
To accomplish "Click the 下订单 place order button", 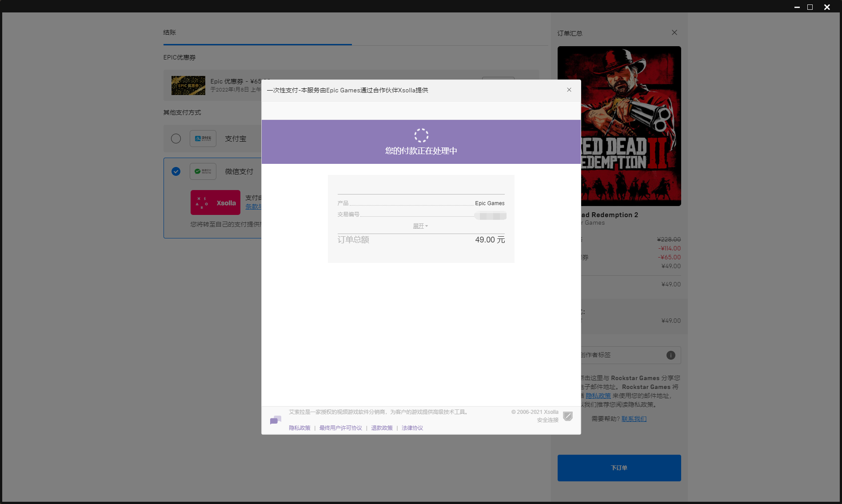I will coord(619,468).
